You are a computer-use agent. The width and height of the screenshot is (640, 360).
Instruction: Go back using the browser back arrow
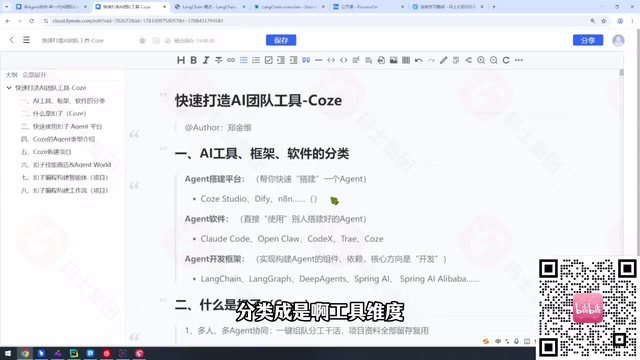[8, 21]
